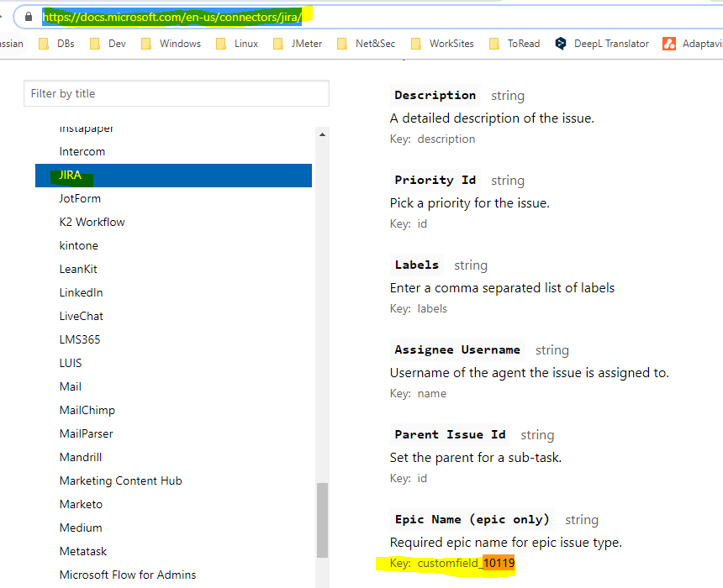723x588 pixels.
Task: Open the DBs bookmark folder
Action: click(x=56, y=44)
